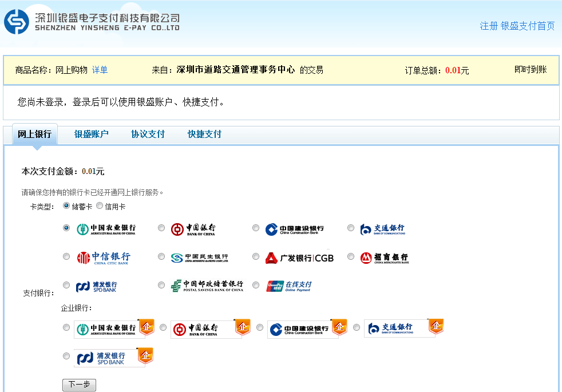
Task: Select the 信用卡 credit card type
Action: (x=100, y=206)
